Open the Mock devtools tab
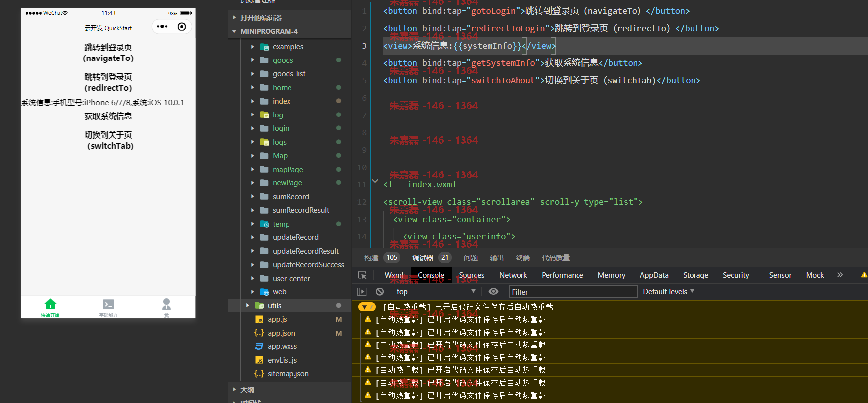Image resolution: width=868 pixels, height=403 pixels. click(815, 275)
